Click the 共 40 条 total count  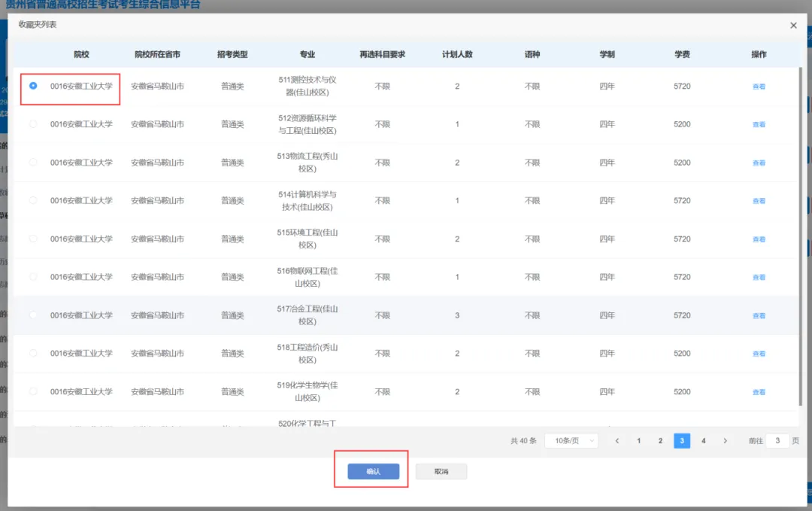(x=523, y=440)
